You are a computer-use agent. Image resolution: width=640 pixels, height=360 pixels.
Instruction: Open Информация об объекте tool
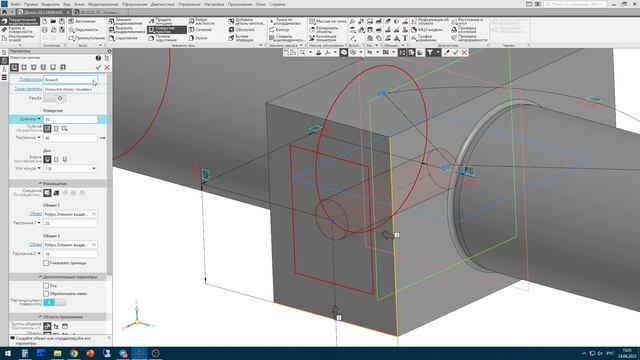tap(429, 21)
